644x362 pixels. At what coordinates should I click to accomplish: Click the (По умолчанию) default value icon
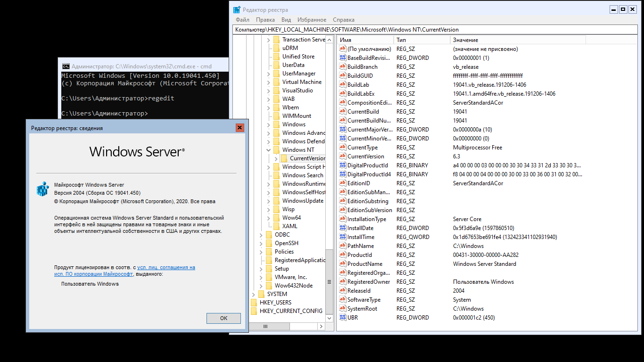pyautogui.click(x=343, y=49)
